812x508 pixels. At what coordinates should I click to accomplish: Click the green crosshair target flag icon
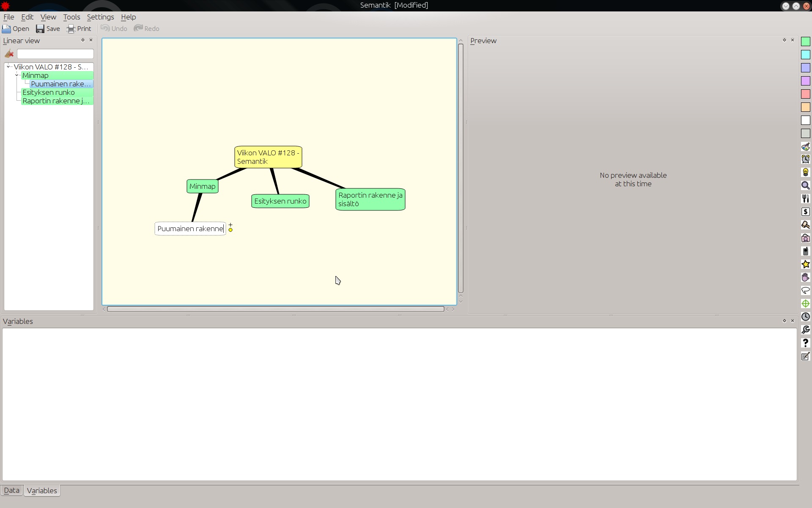tap(806, 304)
